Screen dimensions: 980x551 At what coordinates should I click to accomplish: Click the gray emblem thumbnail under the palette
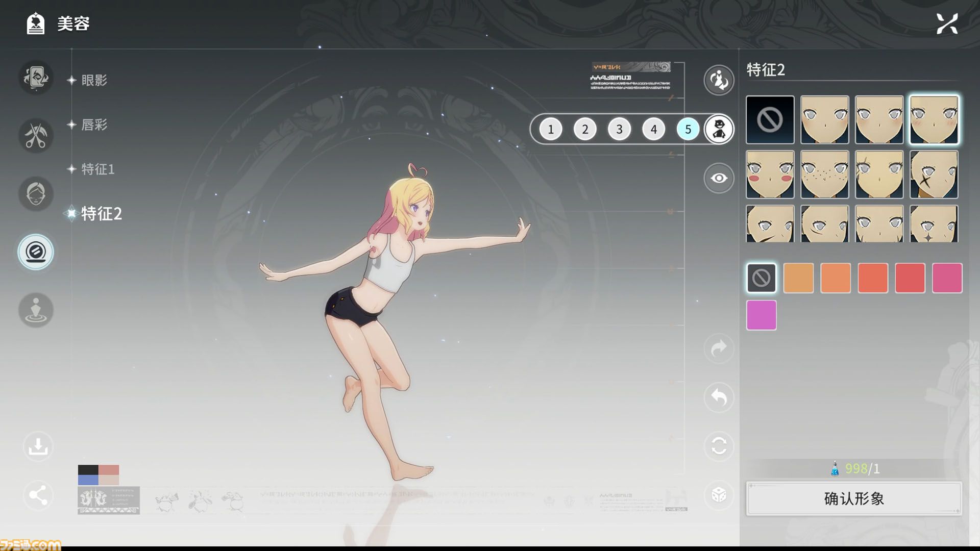(109, 500)
